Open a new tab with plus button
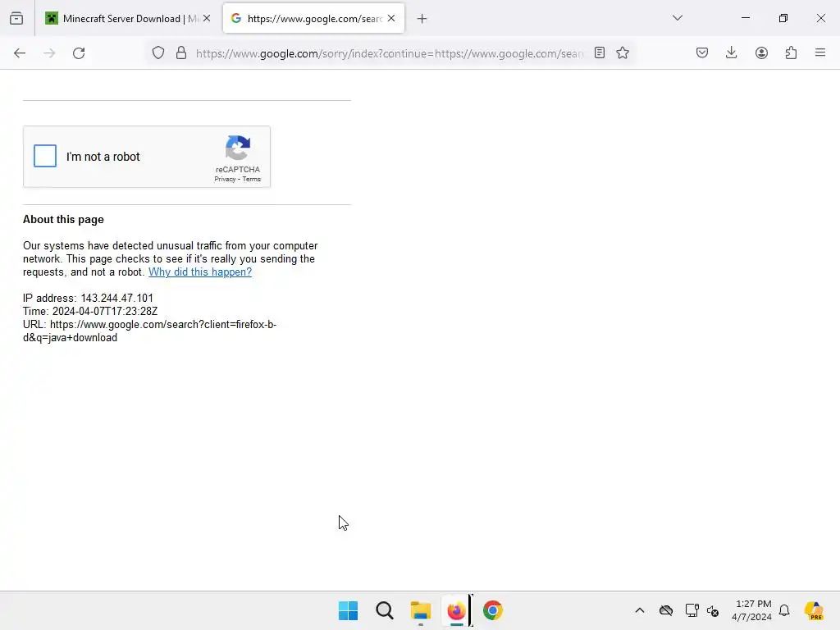 tap(422, 19)
